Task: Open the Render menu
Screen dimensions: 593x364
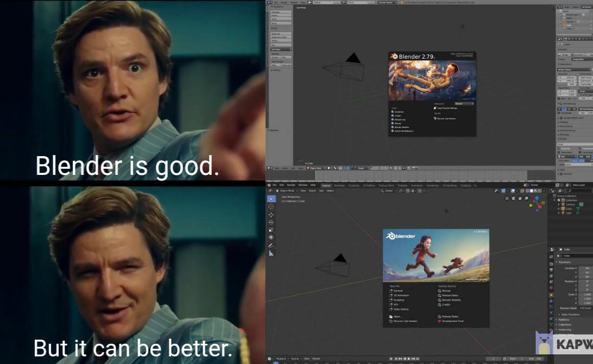Action: click(x=291, y=185)
